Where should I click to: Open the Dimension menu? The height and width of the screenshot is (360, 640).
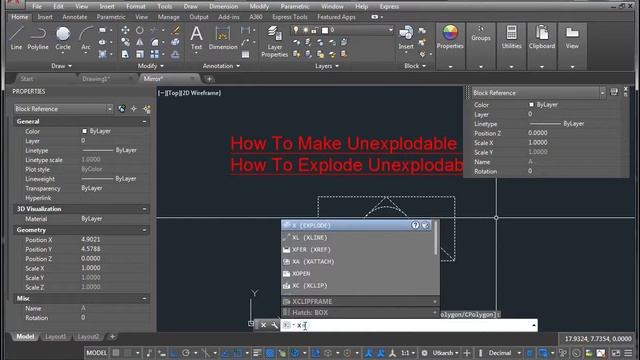[x=224, y=7]
